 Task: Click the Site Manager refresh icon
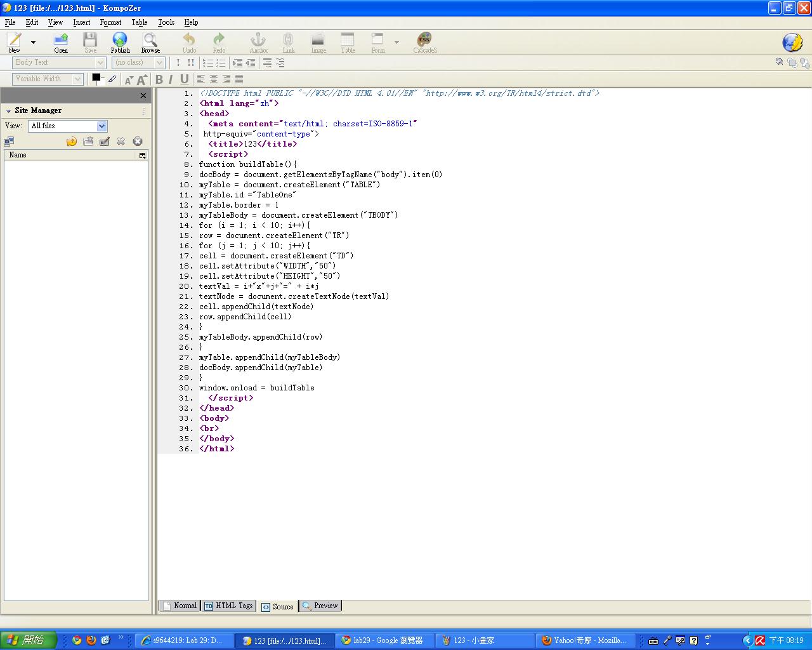[x=72, y=142]
